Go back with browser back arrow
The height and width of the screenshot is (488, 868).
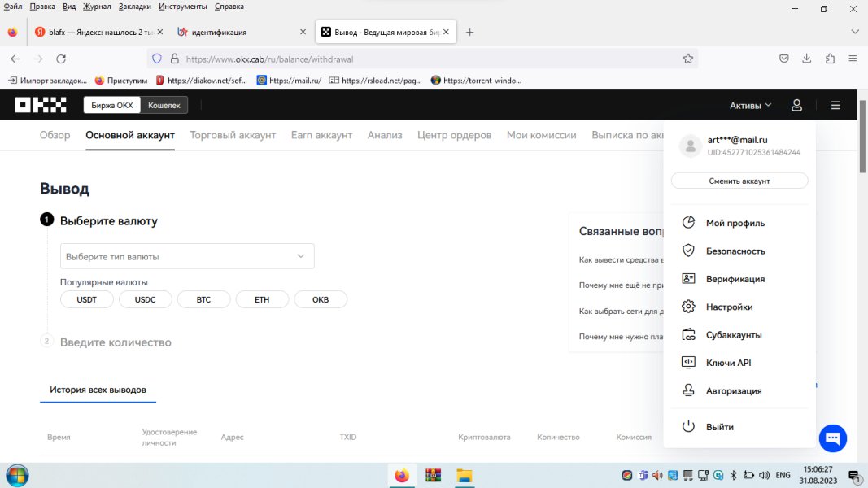click(15, 59)
